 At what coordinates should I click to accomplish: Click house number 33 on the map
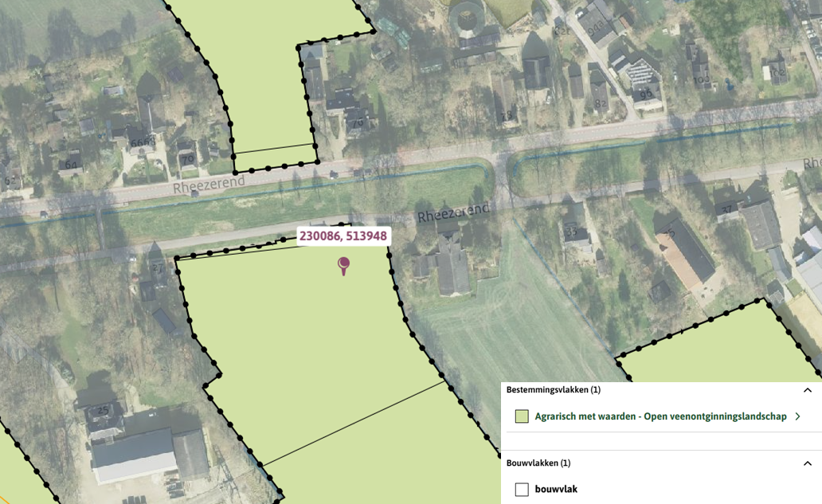571,231
